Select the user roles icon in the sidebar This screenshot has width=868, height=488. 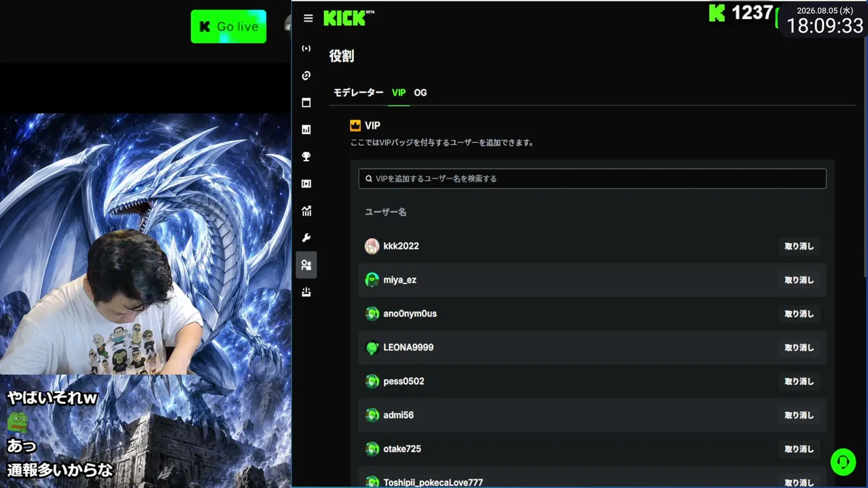[307, 265]
